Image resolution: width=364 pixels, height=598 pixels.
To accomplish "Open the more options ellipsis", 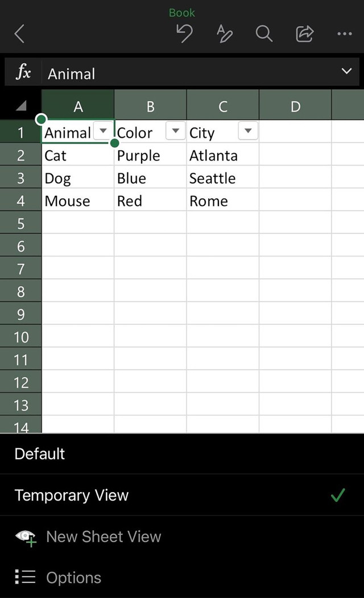I will [345, 34].
